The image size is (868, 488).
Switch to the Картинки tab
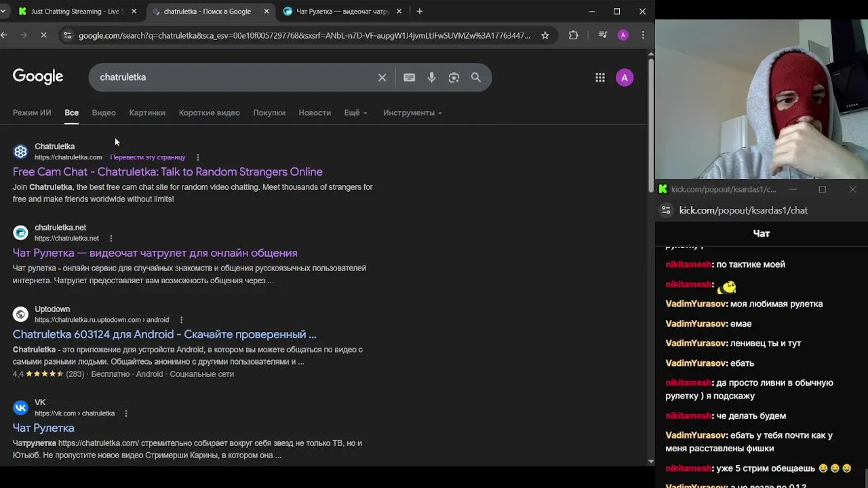click(147, 113)
